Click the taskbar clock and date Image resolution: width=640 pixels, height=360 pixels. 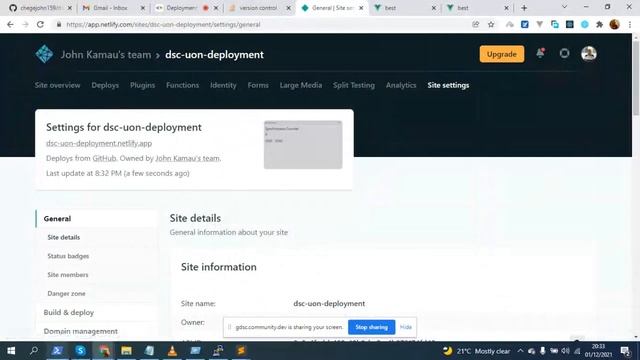(x=598, y=351)
